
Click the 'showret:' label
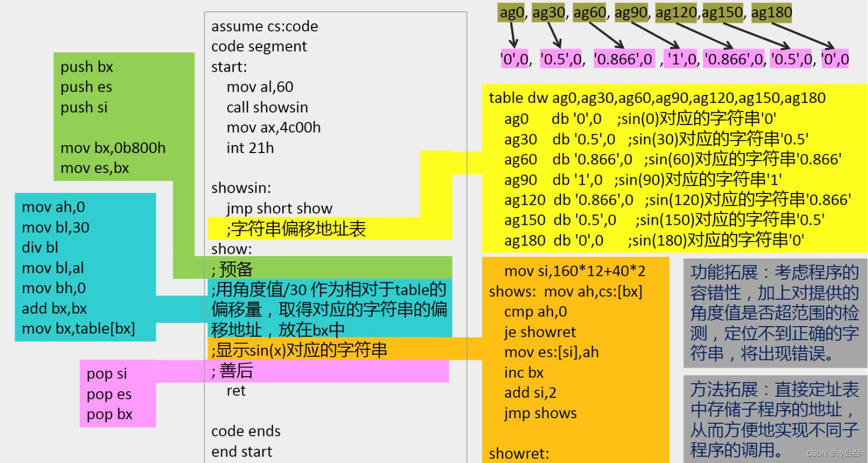pyautogui.click(x=519, y=454)
